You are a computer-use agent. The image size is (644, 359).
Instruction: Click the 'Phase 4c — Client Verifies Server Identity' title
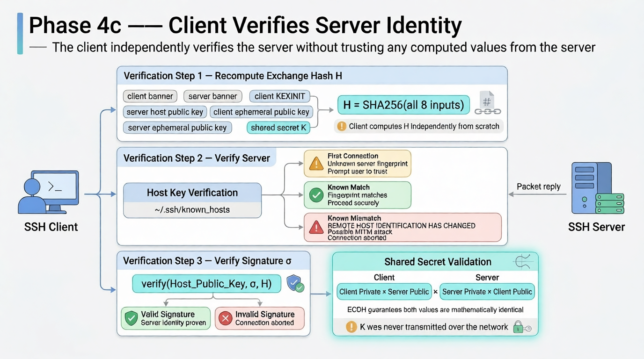pyautogui.click(x=245, y=26)
